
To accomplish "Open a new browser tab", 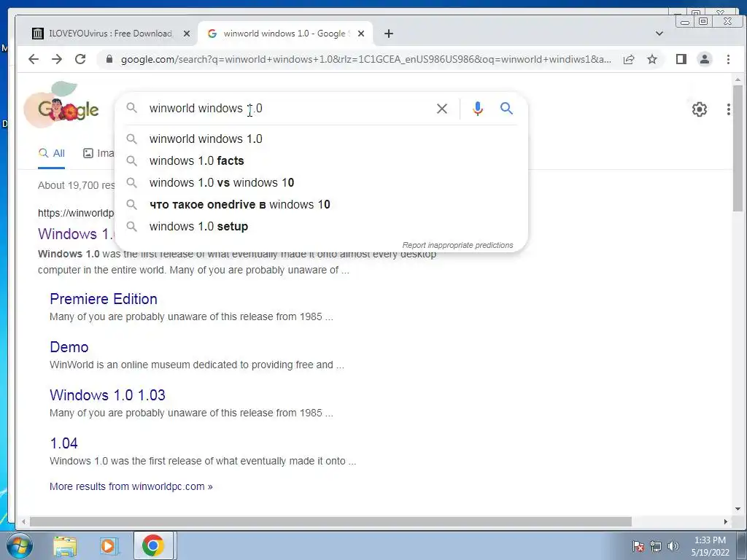I will click(x=389, y=34).
